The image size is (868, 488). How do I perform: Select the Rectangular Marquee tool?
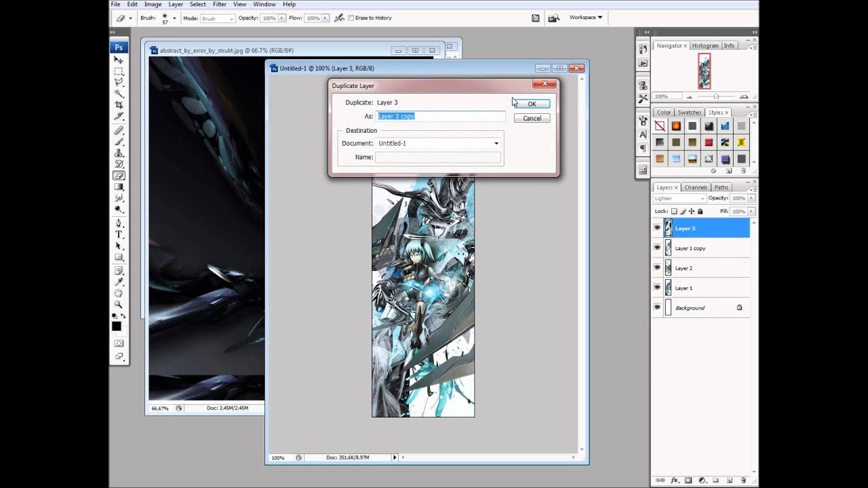click(119, 71)
